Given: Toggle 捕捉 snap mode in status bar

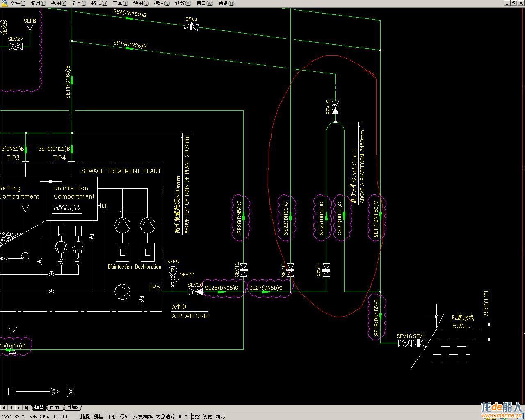Looking at the screenshot, I should point(85,416).
